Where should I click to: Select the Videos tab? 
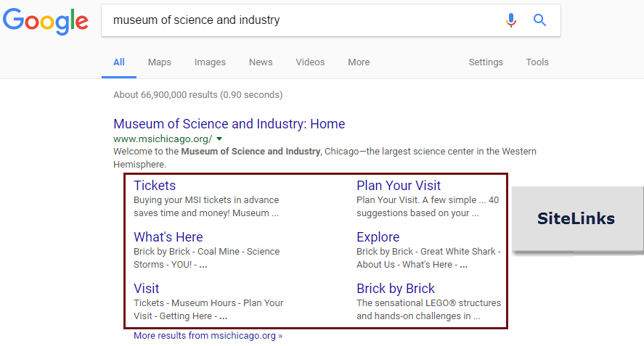310,62
